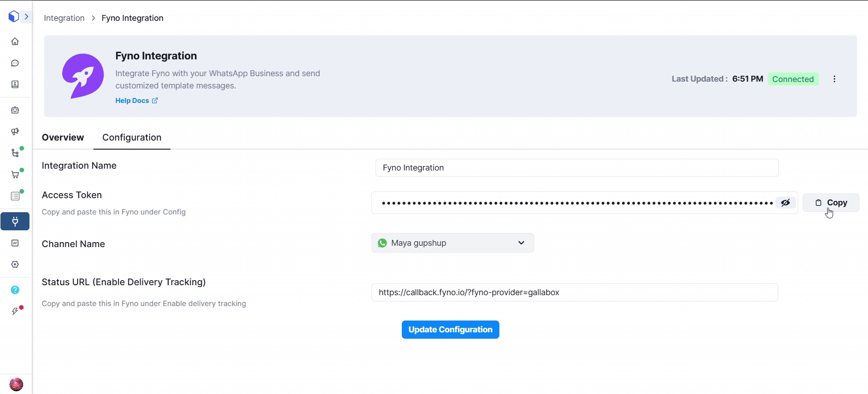Click the integrations plug icon
The image size is (868, 394).
[x=15, y=221]
